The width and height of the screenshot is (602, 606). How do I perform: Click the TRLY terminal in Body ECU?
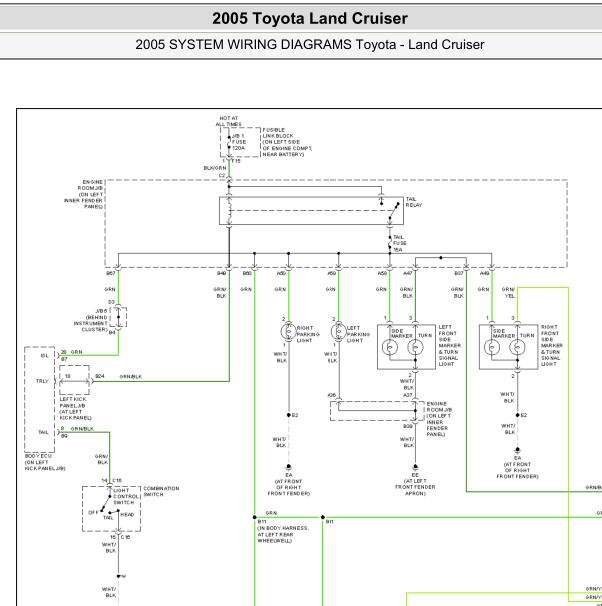[x=42, y=381]
